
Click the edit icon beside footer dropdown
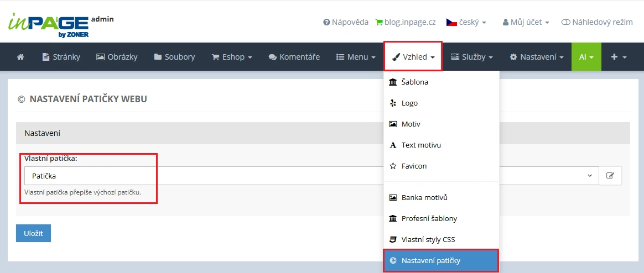point(610,176)
